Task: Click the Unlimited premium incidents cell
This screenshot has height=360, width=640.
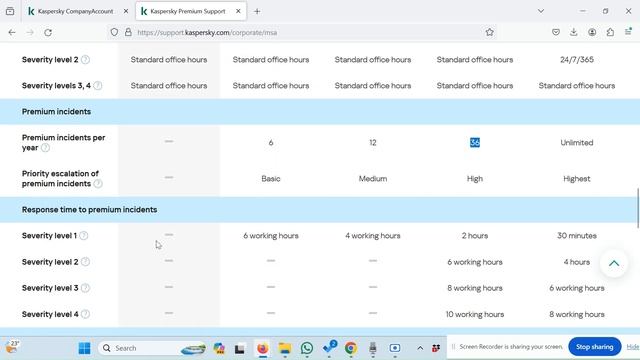Action: 577,142
